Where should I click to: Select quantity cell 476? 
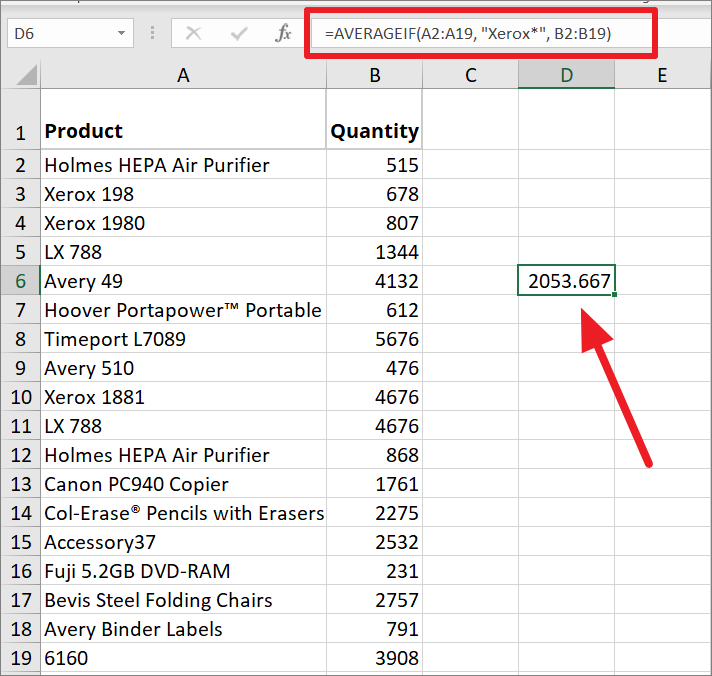pyautogui.click(x=374, y=368)
